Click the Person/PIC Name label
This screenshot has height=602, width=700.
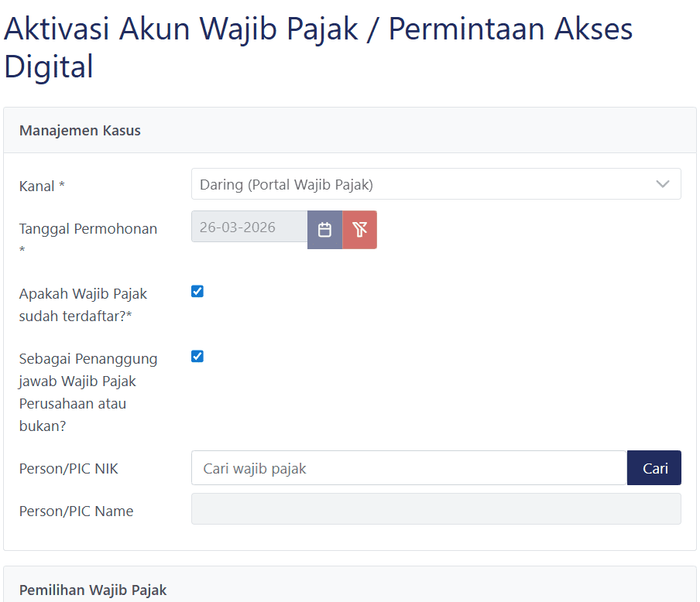pyautogui.click(x=76, y=511)
